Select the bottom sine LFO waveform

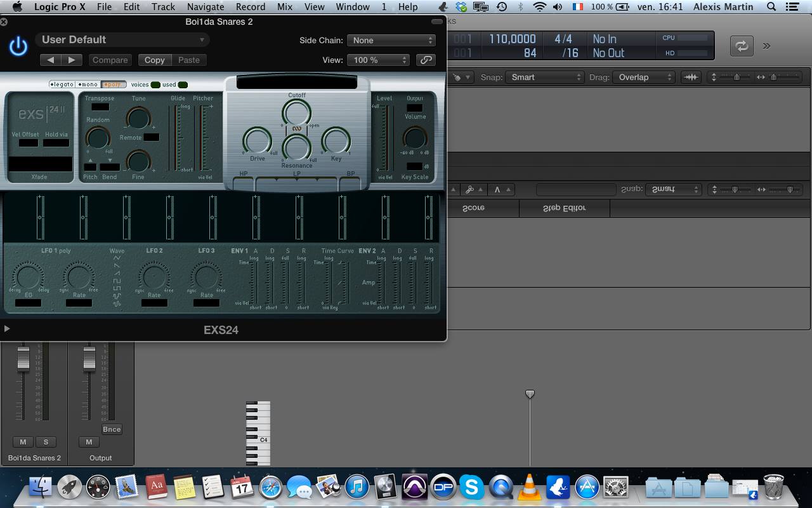(x=117, y=304)
